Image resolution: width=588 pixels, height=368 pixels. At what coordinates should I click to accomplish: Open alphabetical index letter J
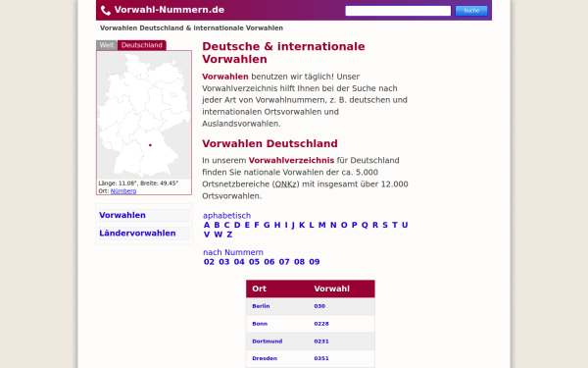pyautogui.click(x=293, y=225)
